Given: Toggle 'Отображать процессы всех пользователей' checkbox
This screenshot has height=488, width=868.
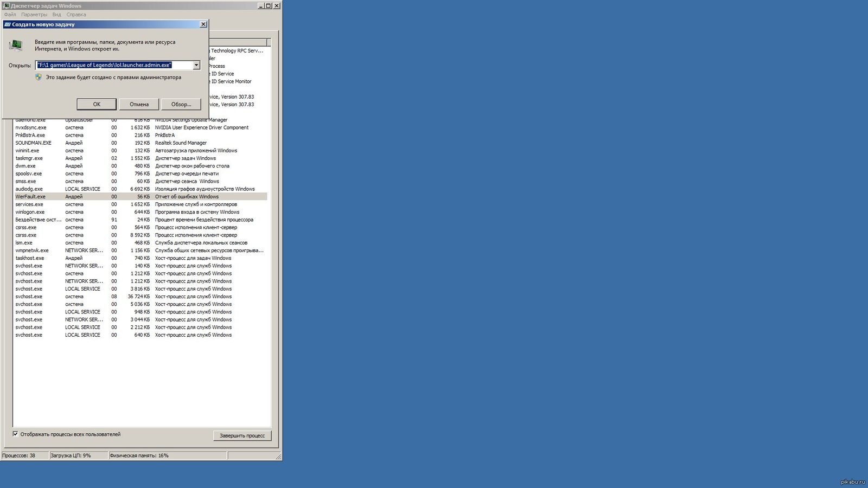Looking at the screenshot, I should pos(16,434).
